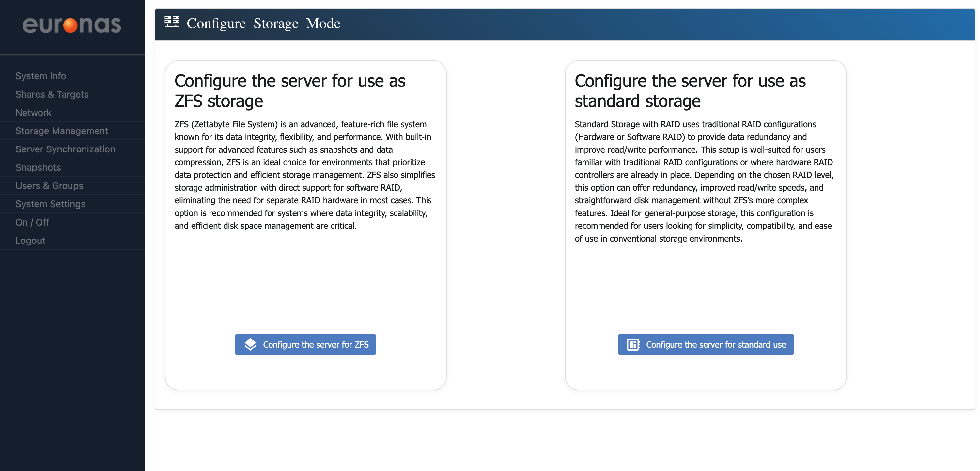Image resolution: width=980 pixels, height=471 pixels.
Task: Open System Info page
Action: coord(41,76)
